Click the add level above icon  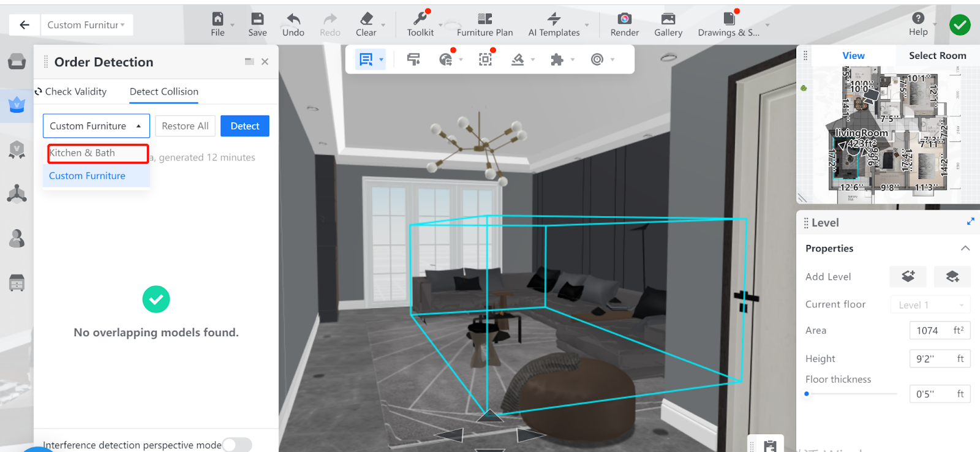pos(908,277)
